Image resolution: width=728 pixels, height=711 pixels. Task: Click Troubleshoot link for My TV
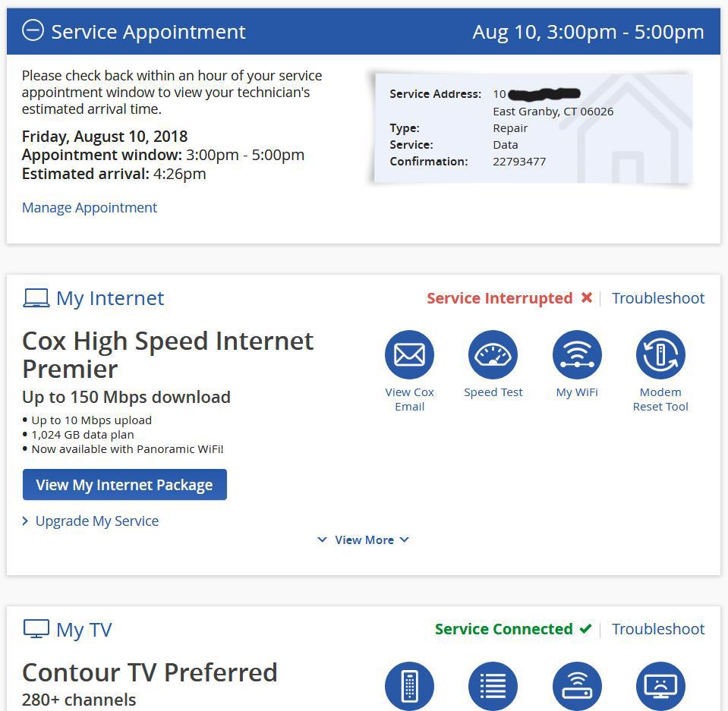pos(658,629)
